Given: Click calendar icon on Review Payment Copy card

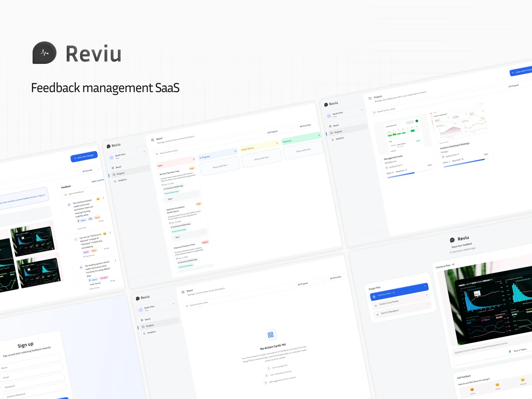Looking at the screenshot, I should pos(163,185).
